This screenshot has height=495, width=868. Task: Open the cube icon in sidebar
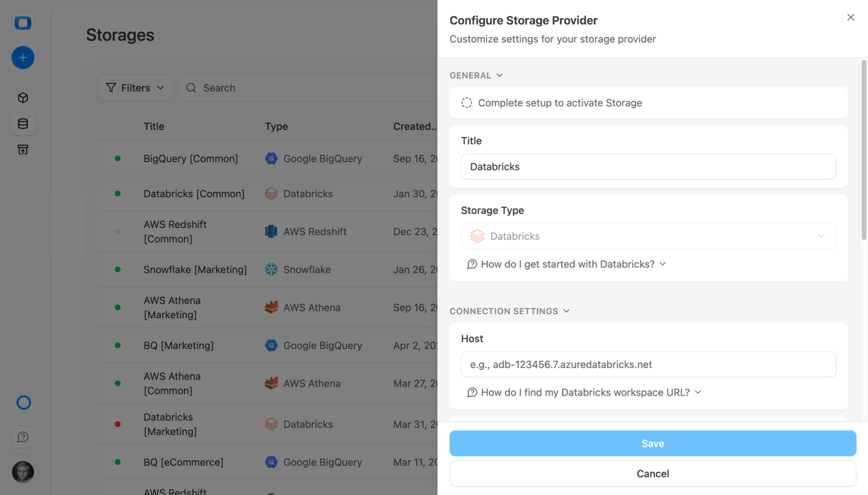[23, 98]
